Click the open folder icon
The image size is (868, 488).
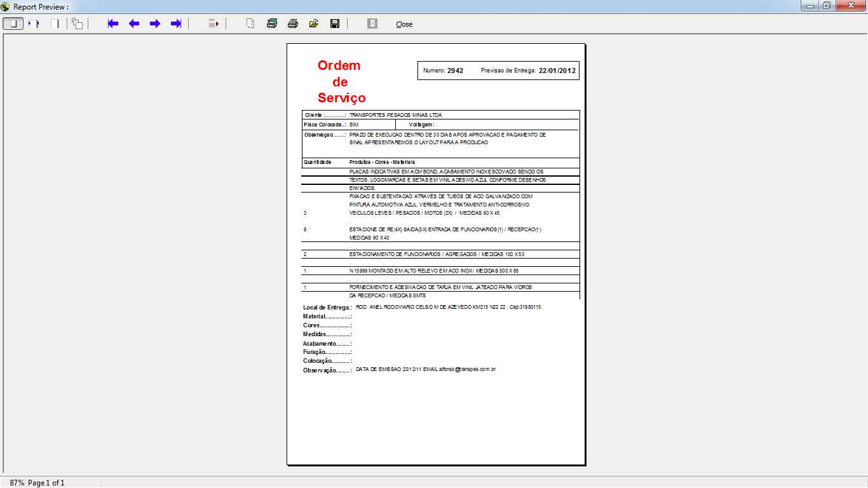point(314,24)
